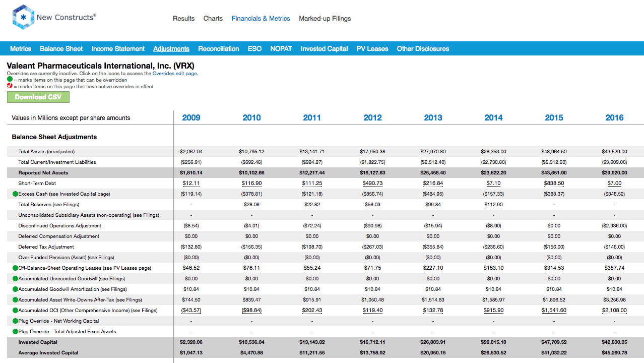644x363 pixels.
Task: Click 2016 Accumulated OCI value $2,108.00
Action: (614, 311)
